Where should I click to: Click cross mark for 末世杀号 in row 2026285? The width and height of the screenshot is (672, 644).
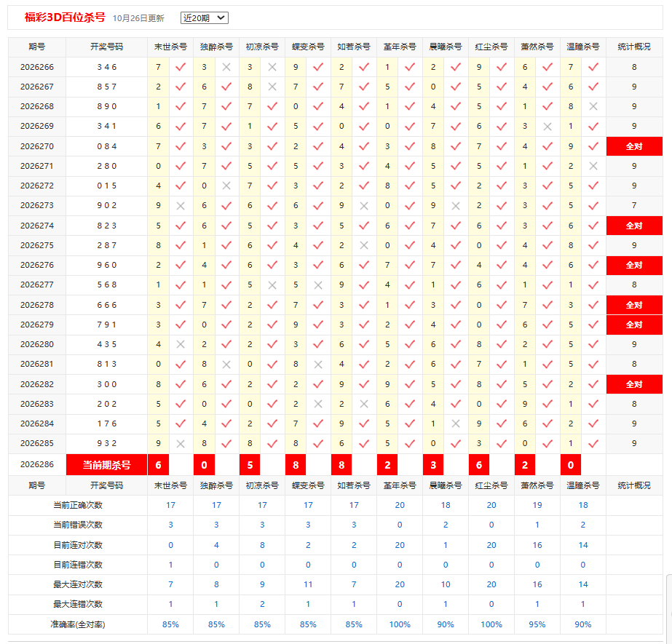coord(181,443)
